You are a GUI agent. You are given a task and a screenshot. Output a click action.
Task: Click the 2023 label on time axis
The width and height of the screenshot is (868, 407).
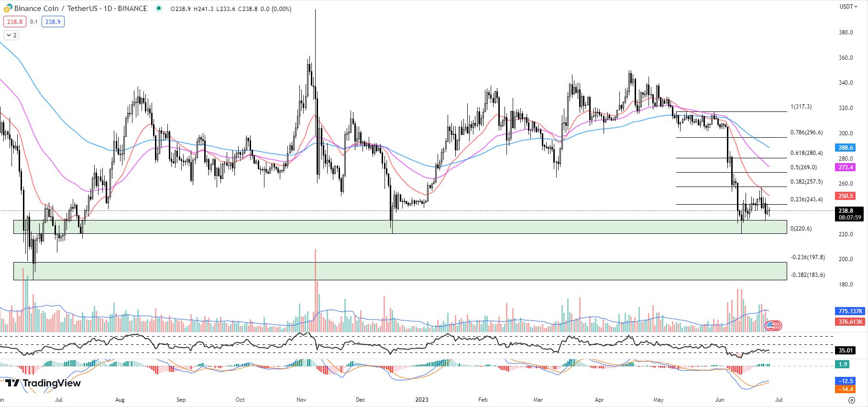(422, 400)
